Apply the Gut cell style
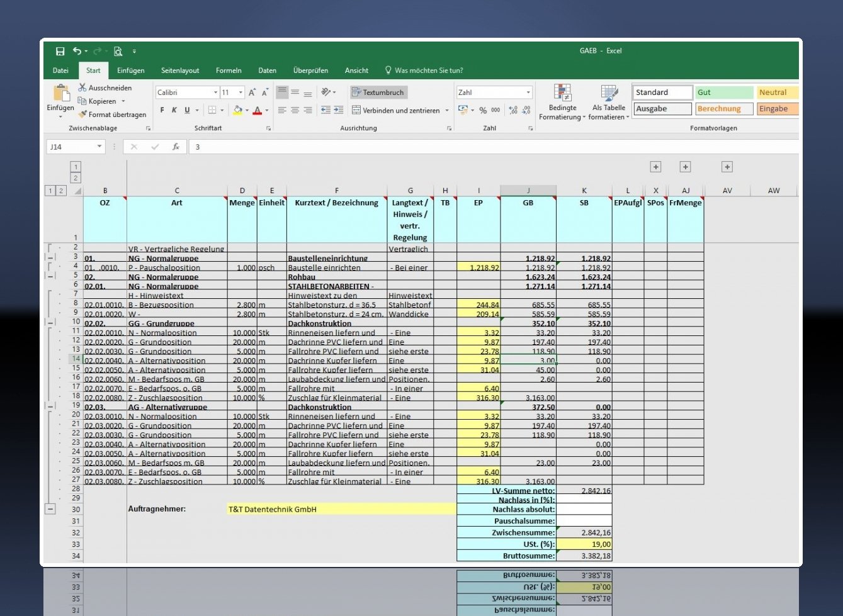 (x=724, y=92)
